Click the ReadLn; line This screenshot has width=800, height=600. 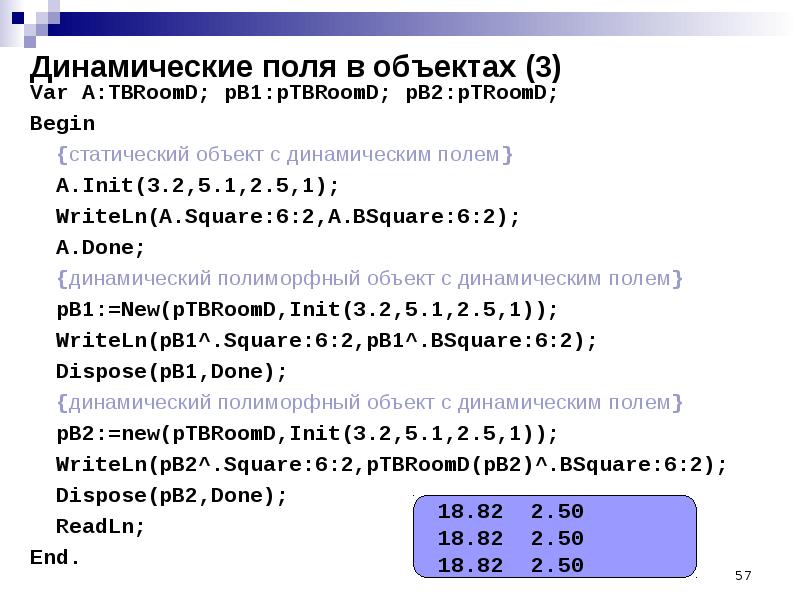[x=101, y=526]
